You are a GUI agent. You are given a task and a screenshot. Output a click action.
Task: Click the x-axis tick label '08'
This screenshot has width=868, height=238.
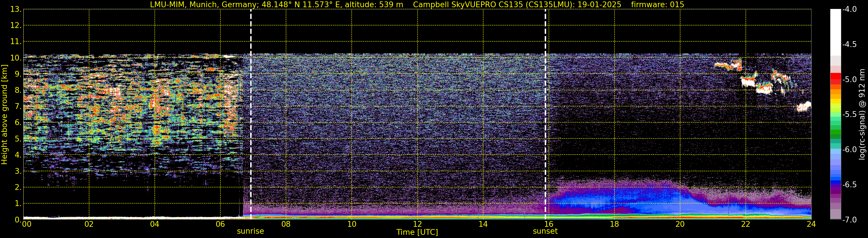(286, 224)
